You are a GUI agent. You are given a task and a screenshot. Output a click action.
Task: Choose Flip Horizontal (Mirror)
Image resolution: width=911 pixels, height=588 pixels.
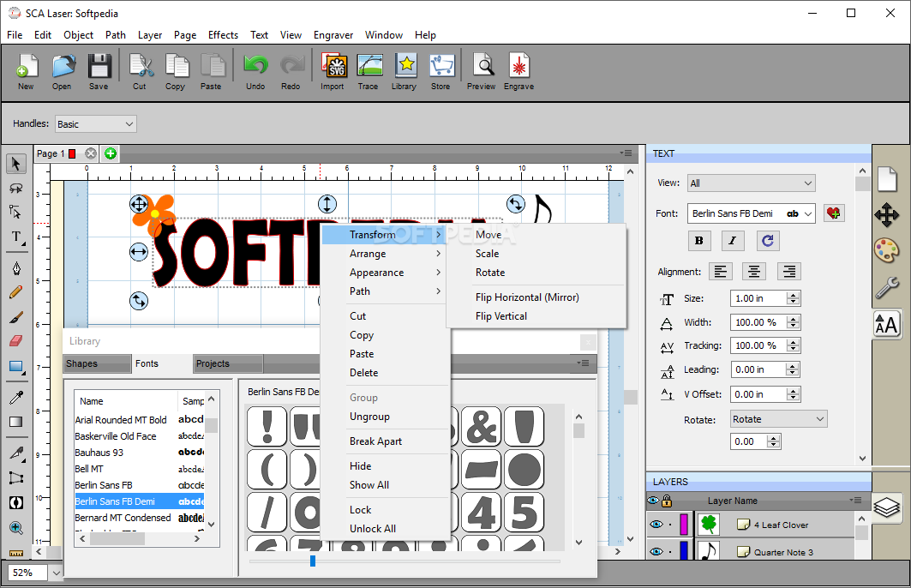(527, 297)
